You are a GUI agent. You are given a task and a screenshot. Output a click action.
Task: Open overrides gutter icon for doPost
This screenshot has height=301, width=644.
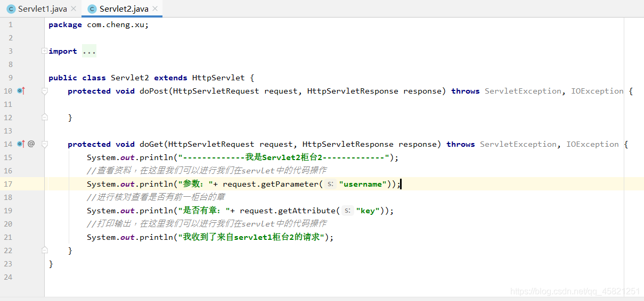pyautogui.click(x=21, y=91)
